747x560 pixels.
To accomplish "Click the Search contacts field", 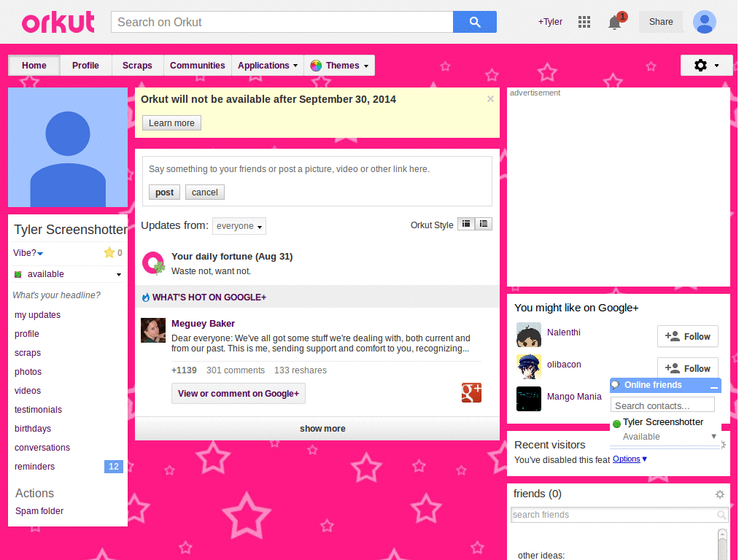I will click(x=662, y=405).
